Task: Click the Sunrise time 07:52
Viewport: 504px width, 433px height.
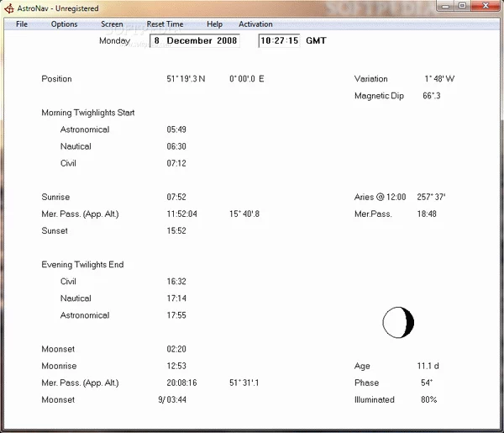Action: [x=176, y=197]
